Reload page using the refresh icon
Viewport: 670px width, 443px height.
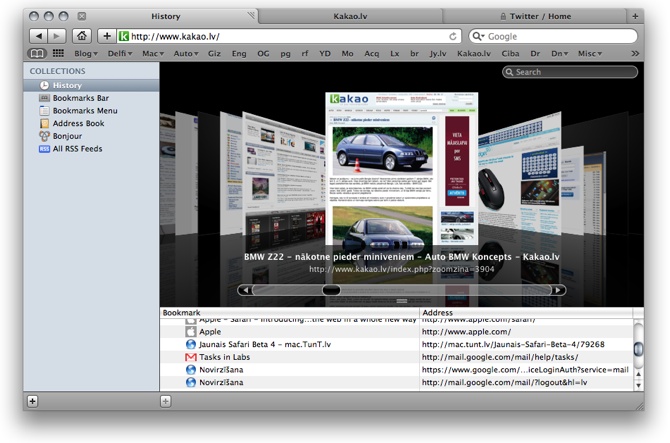[x=453, y=36]
